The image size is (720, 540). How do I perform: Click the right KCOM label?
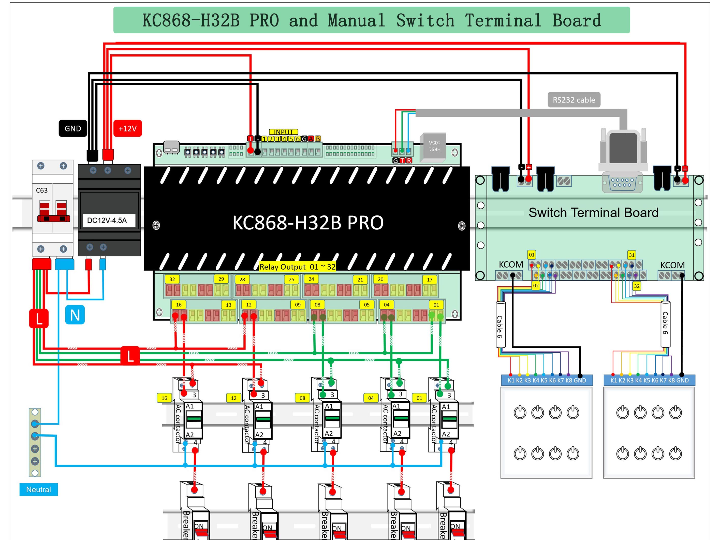[672, 265]
